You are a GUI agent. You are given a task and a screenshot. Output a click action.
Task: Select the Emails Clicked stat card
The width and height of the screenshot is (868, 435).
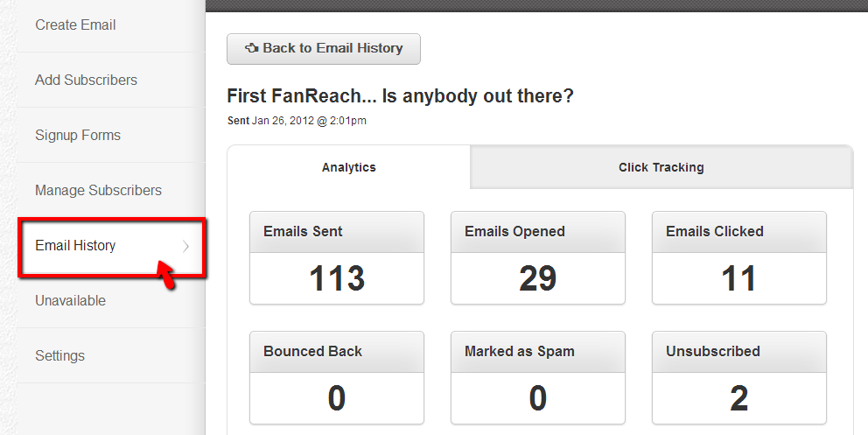(x=738, y=258)
